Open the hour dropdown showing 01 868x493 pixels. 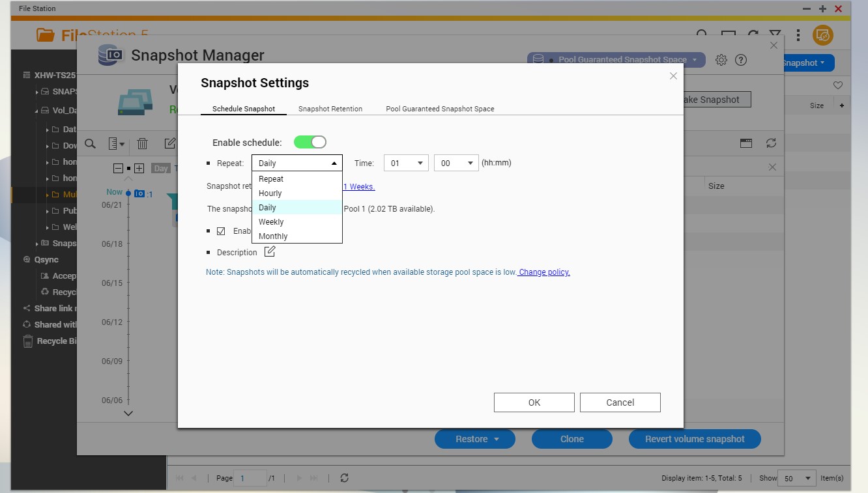coord(405,163)
